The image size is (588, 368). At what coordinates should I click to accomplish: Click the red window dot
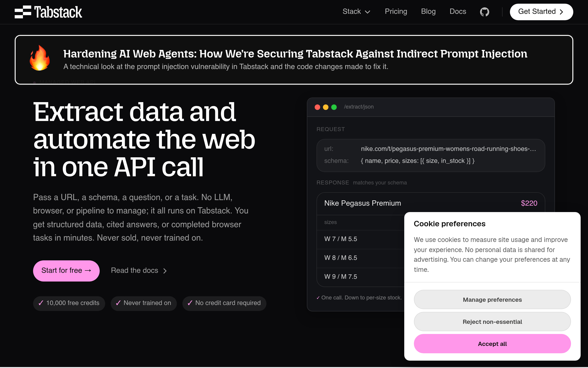317,107
